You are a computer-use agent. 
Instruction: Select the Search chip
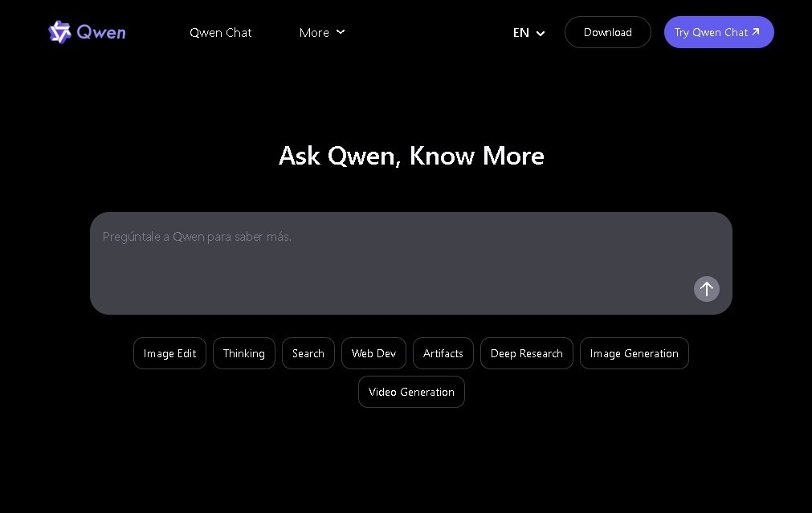tap(308, 353)
